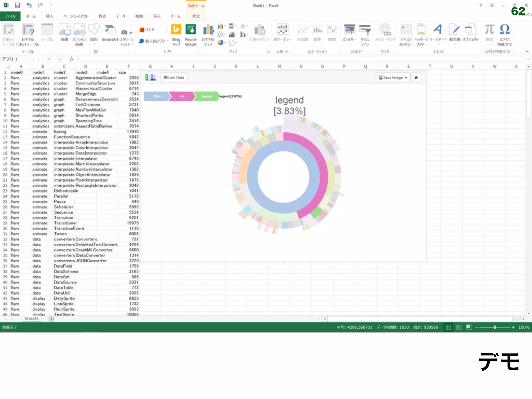The image size is (532, 399).
Task: Click the Link Data button
Action: (x=174, y=77)
